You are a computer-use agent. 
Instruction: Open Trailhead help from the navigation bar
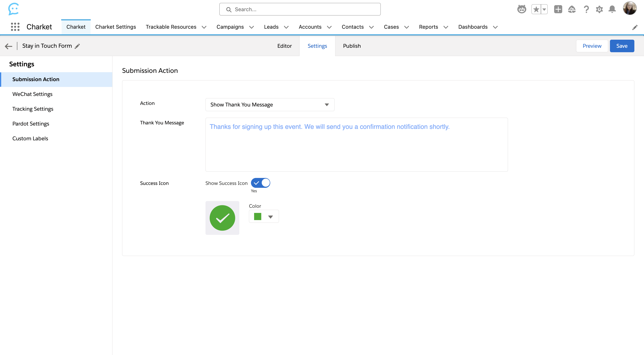(572, 9)
